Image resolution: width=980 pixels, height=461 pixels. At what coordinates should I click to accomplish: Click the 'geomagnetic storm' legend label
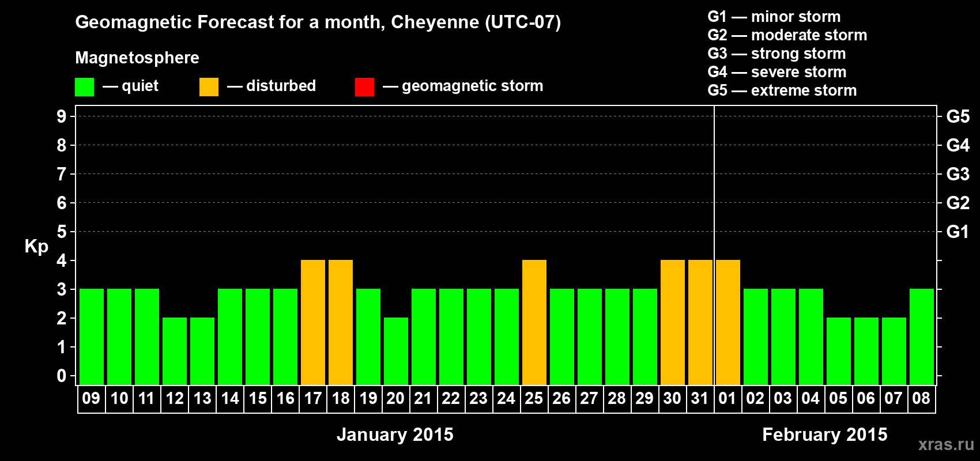pyautogui.click(x=473, y=86)
